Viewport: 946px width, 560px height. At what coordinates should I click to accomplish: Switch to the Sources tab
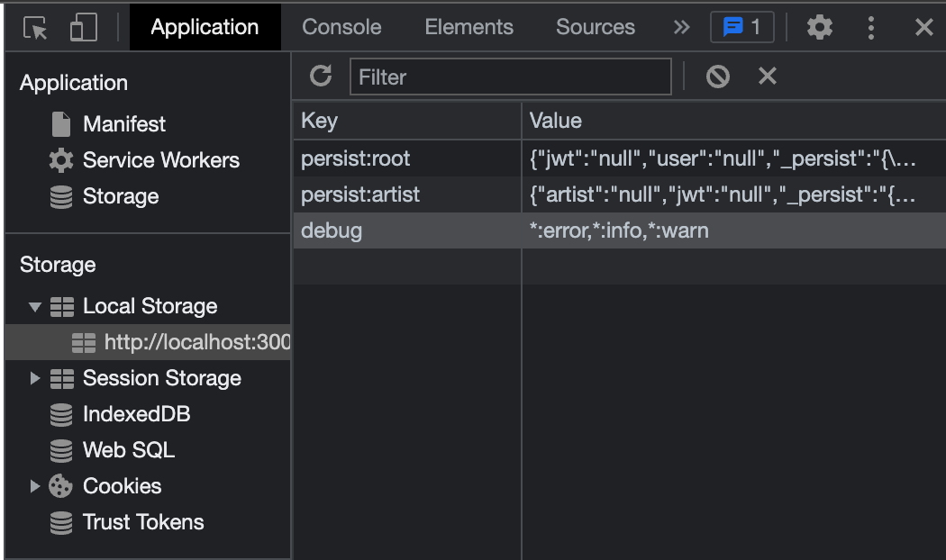tap(596, 27)
